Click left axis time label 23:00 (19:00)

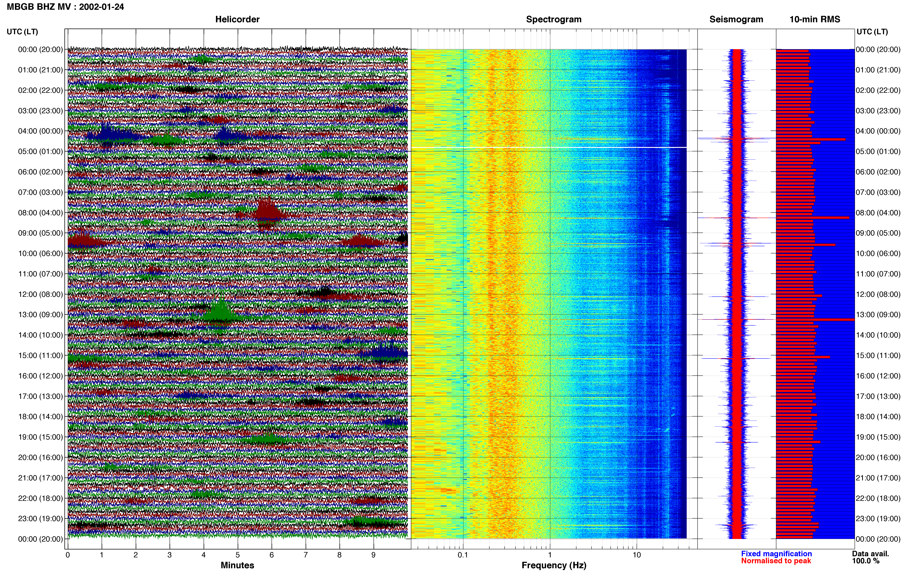[x=40, y=519]
